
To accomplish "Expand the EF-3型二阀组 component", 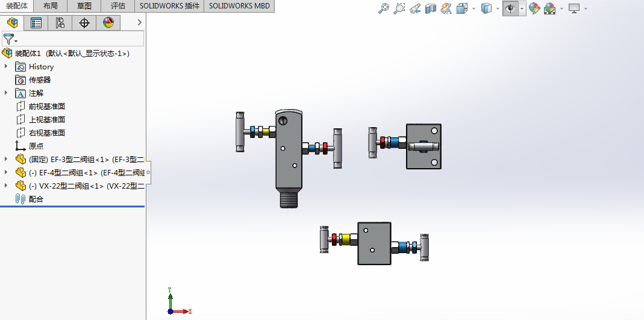I will click(x=6, y=158).
